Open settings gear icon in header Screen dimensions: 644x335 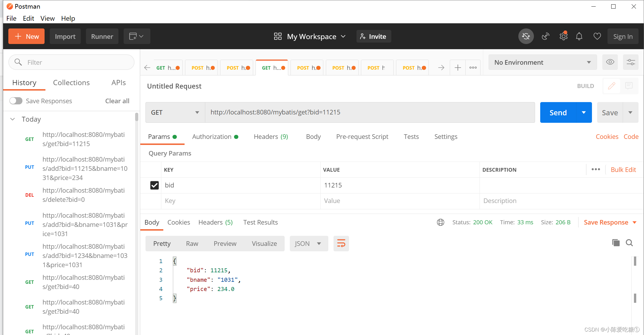(x=563, y=37)
